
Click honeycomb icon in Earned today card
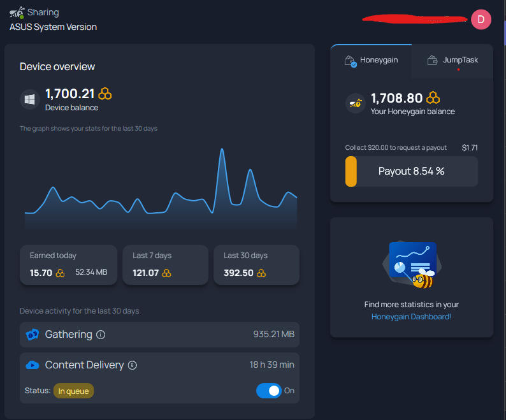60,273
